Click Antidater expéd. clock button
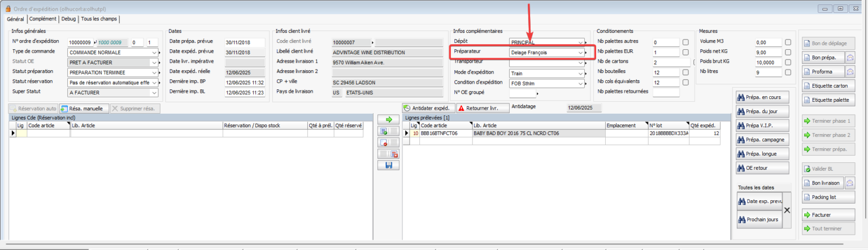 click(428, 108)
